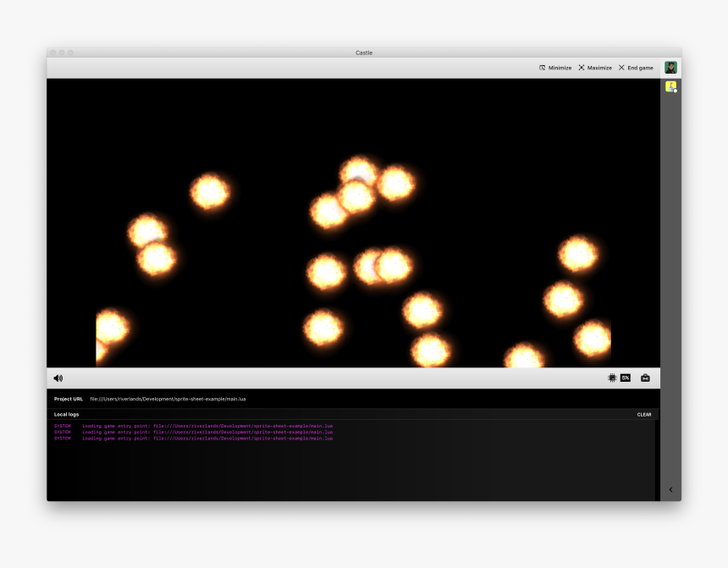Select the Local logs header
Screen dimensions: 728x568
tap(67, 415)
